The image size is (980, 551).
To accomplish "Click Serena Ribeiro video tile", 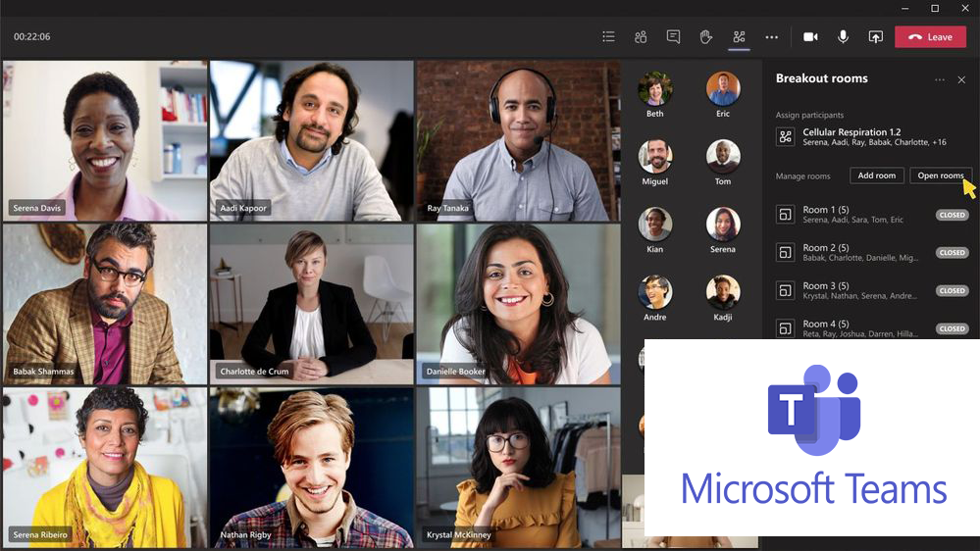I will coord(105,468).
